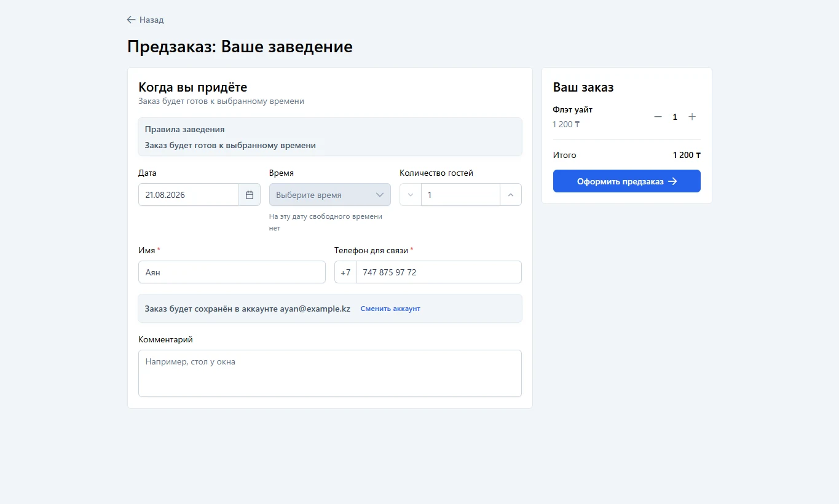This screenshot has height=504, width=839.
Task: Click the date field showing 21.08.2026
Action: pyautogui.click(x=189, y=195)
